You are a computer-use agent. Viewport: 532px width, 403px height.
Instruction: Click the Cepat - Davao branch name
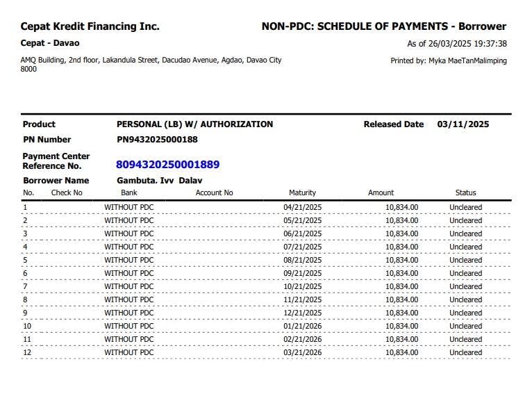pos(50,43)
